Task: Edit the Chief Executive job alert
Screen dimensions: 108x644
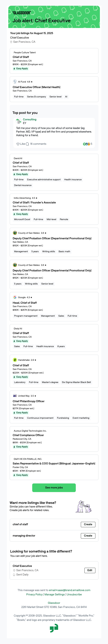Action: click(x=90, y=570)
